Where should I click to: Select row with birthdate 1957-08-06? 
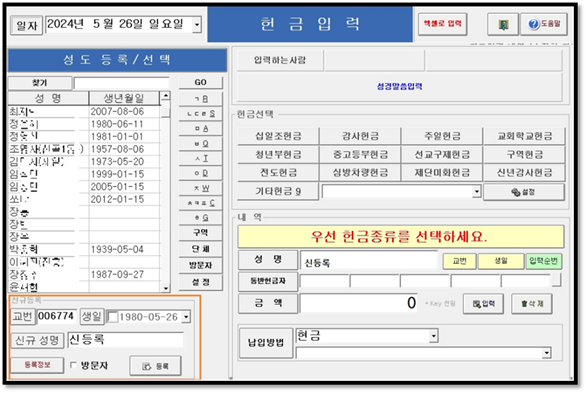click(x=84, y=149)
